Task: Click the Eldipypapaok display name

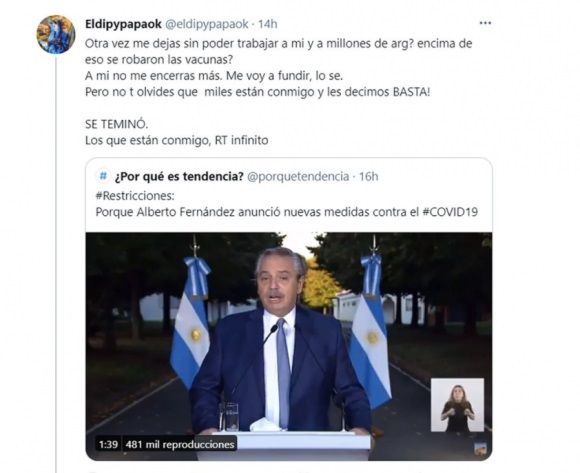Action: point(123,24)
